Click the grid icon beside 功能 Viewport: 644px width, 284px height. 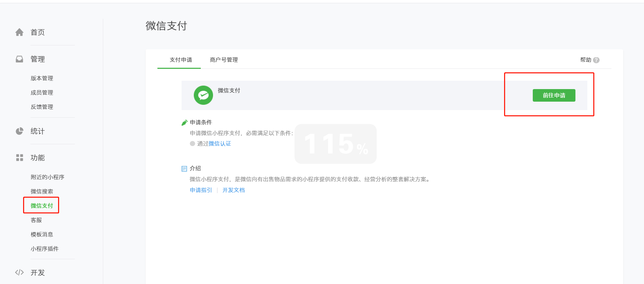click(20, 158)
